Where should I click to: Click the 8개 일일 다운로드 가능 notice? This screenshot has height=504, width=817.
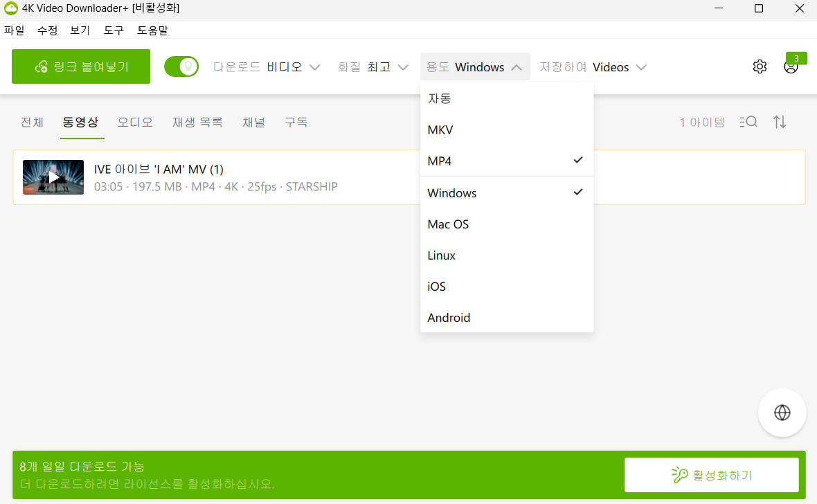pyautogui.click(x=82, y=467)
